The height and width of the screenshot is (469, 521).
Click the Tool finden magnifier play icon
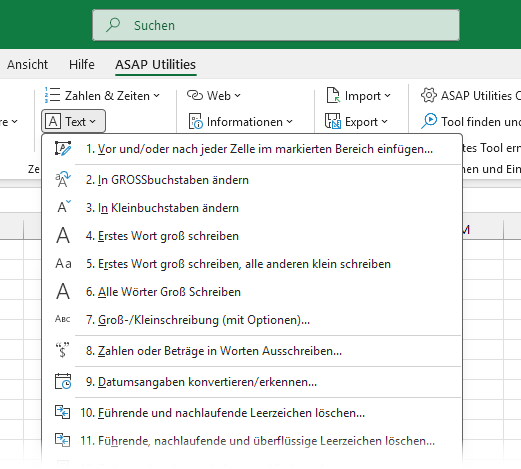tap(429, 121)
